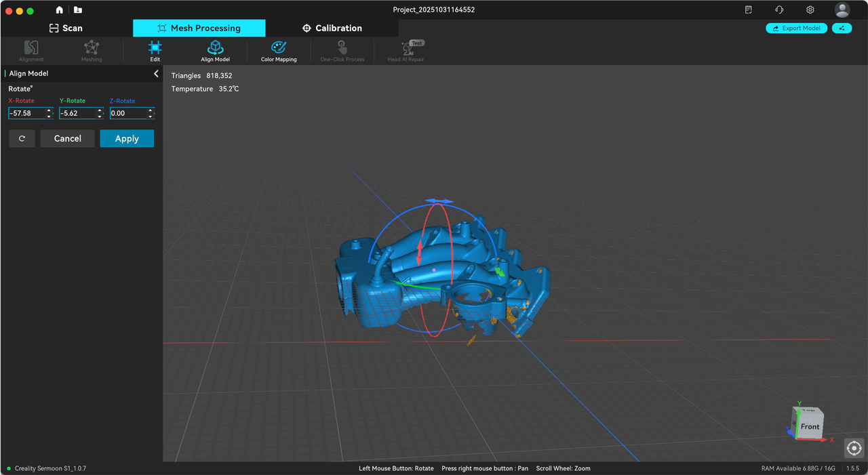The height and width of the screenshot is (475, 868).
Task: Switch to the Calibration tab
Action: pyautogui.click(x=332, y=28)
